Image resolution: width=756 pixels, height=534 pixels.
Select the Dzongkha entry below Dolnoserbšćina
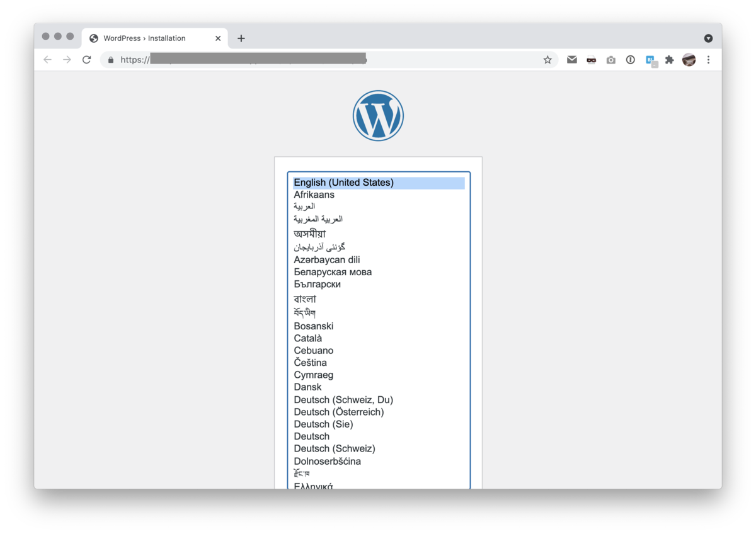(379, 474)
